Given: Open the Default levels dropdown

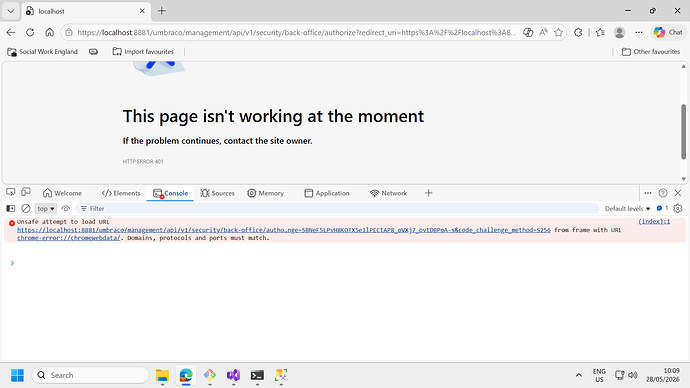Looking at the screenshot, I should click(x=627, y=209).
